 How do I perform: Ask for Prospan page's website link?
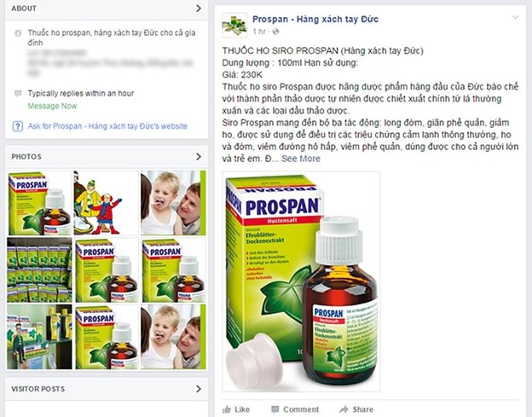coord(107,126)
